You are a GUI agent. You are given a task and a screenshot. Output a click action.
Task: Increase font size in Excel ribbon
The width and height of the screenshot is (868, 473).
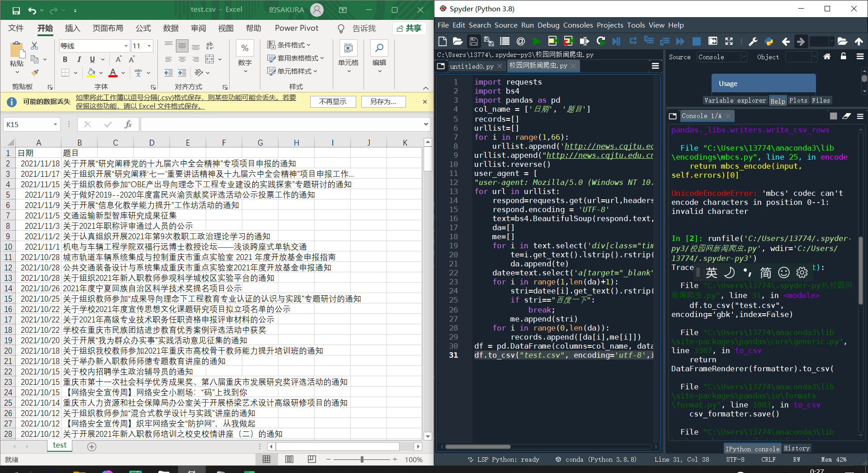point(118,59)
